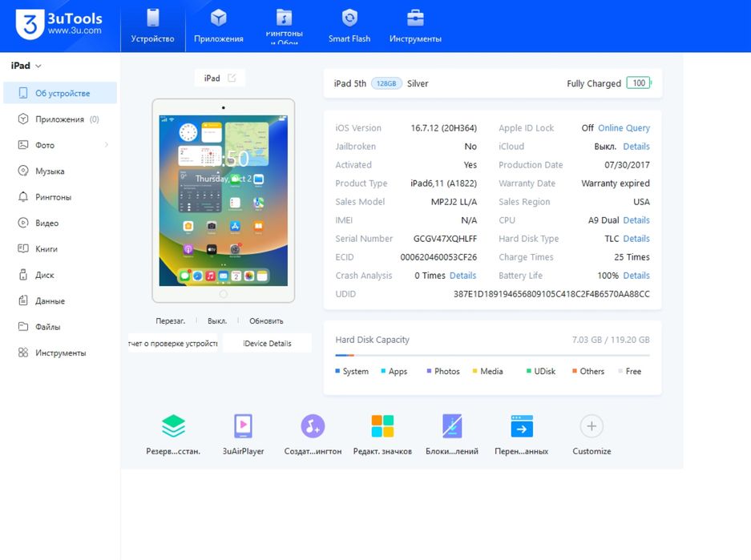Click Перезаг. to reboot device
The image size is (751, 560).
pyautogui.click(x=170, y=320)
